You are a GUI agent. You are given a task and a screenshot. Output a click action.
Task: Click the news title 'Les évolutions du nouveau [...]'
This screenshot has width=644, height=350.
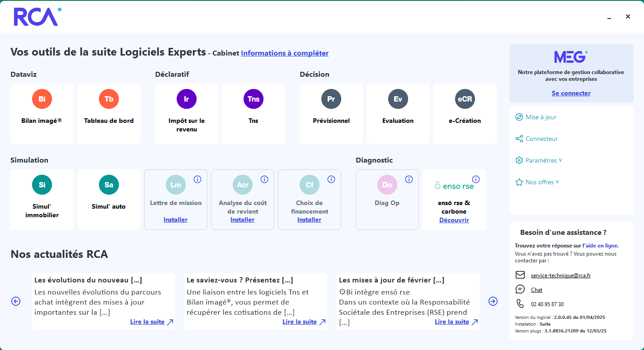(88, 280)
